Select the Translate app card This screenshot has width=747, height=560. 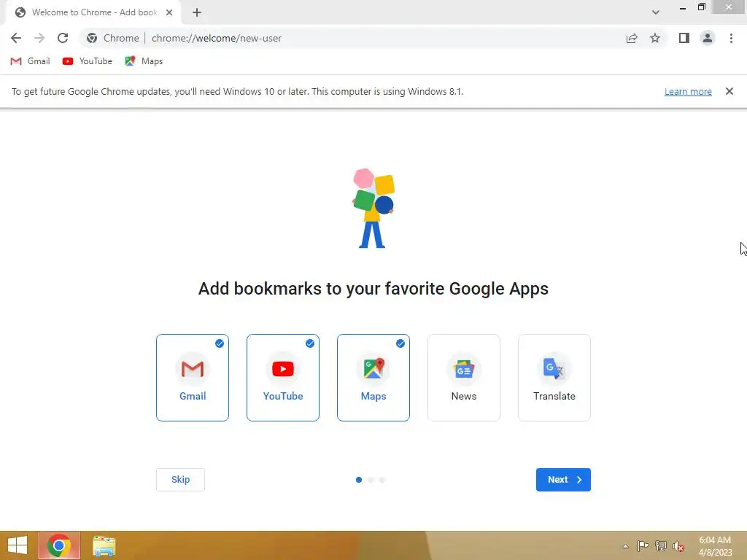(x=554, y=378)
